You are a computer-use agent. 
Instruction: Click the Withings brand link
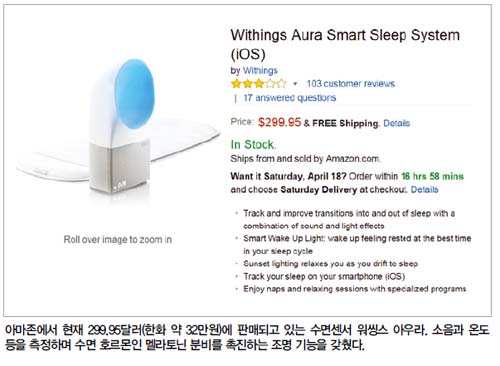click(260, 71)
